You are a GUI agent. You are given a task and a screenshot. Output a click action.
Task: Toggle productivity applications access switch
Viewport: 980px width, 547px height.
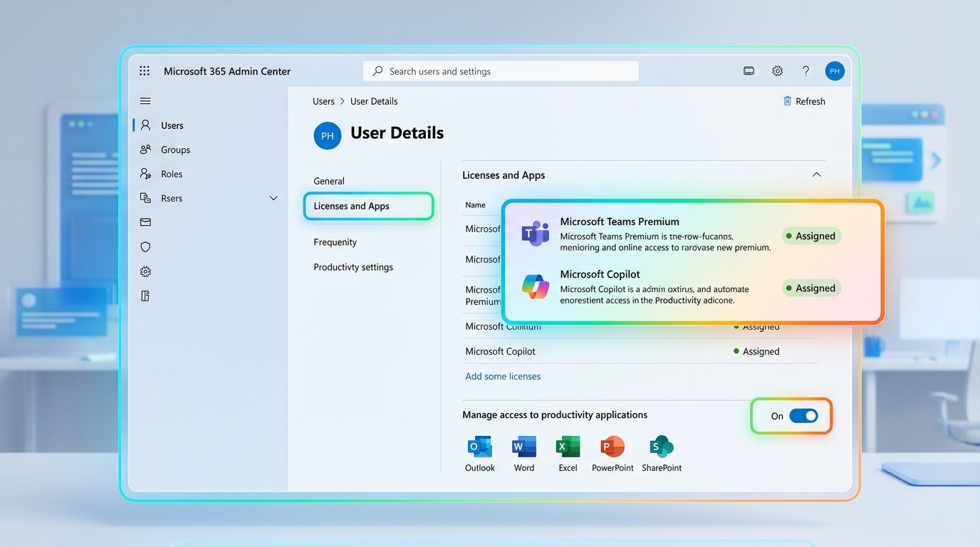[x=803, y=416]
